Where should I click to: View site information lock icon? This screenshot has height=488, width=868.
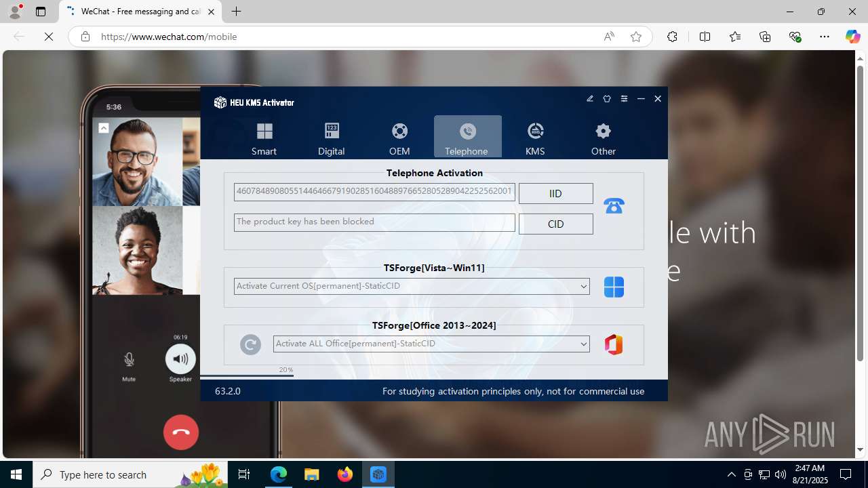[85, 37]
